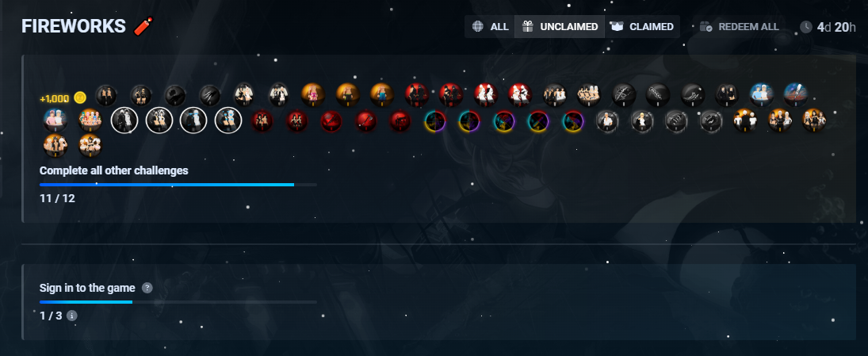The image size is (868, 356).
Task: Select the blue firework rocket reward icon
Action: [796, 95]
